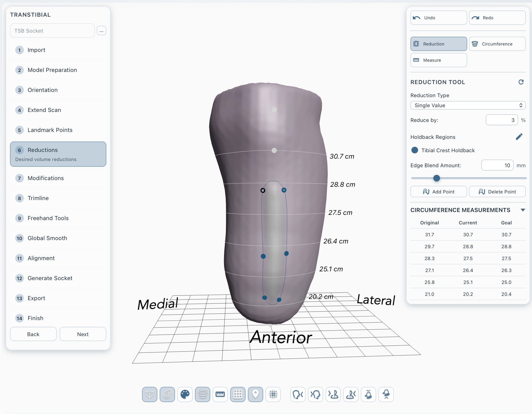Click the Original value 21.0 cell

[x=430, y=294]
